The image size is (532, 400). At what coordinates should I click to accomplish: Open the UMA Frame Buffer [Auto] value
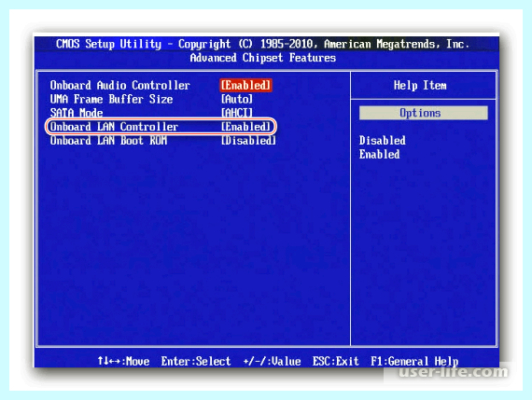click(237, 100)
